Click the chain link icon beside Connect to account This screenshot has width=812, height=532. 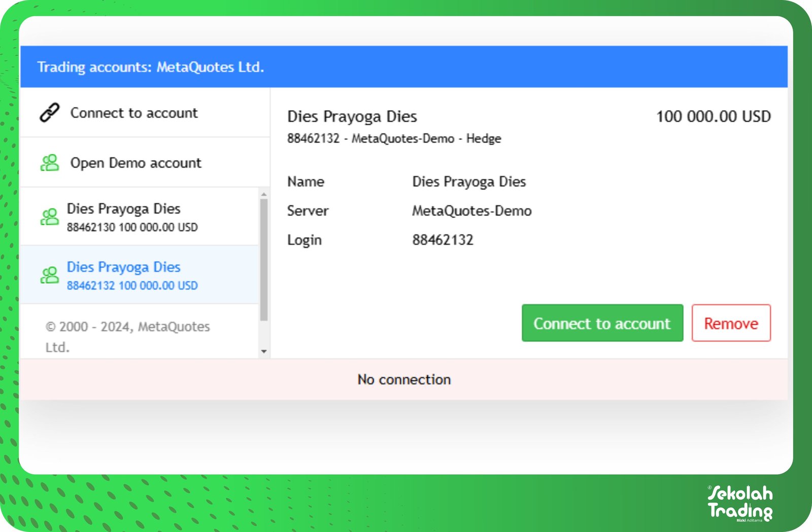[50, 113]
